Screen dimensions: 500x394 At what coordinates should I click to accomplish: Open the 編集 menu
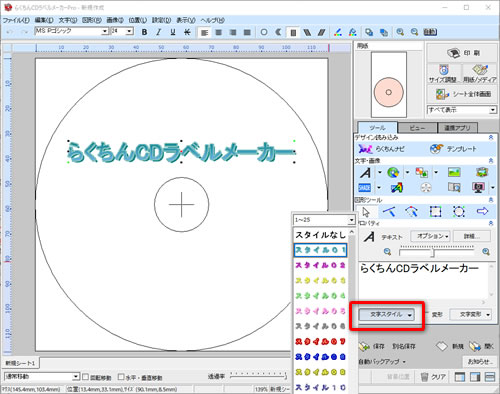[44, 20]
